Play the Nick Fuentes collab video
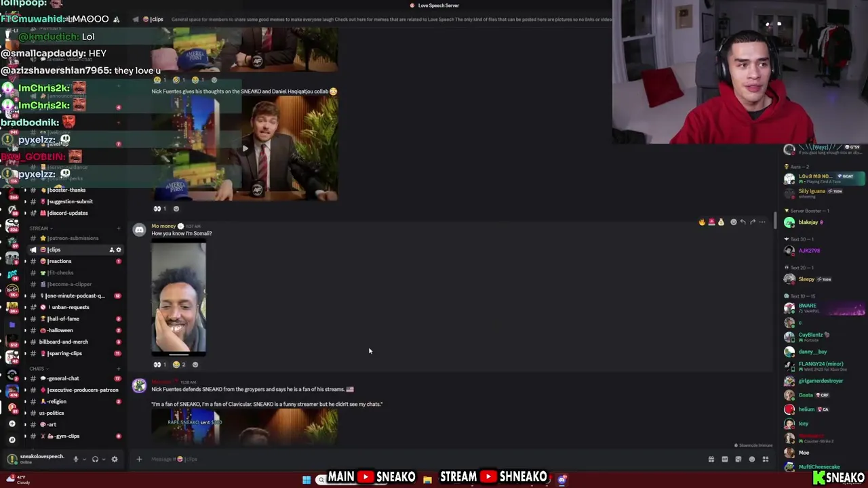Screen dimensions: 868x488 (245, 148)
